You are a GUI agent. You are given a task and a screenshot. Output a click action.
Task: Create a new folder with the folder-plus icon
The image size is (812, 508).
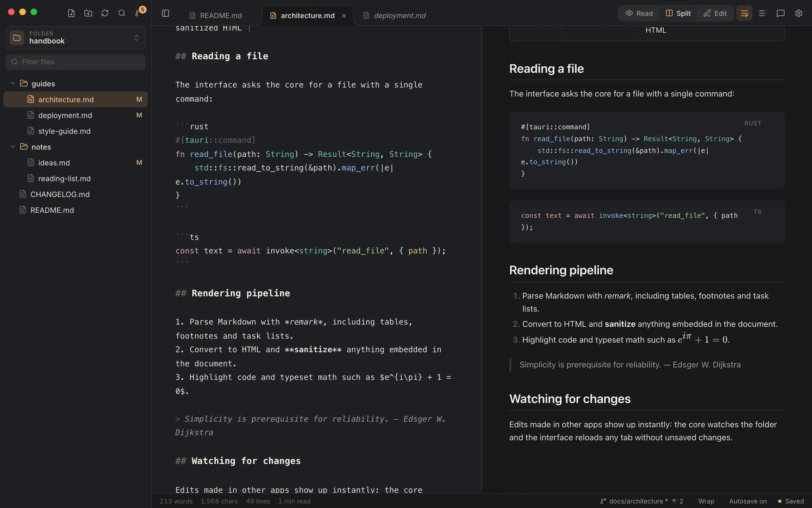88,14
